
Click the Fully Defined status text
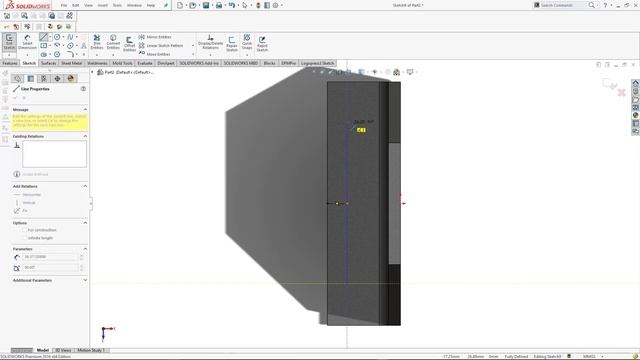516,356
